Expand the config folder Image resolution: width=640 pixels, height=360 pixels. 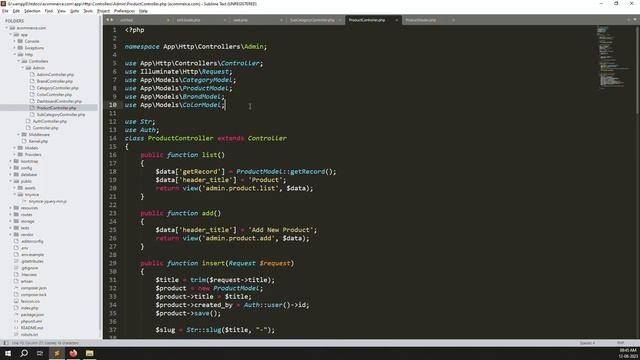[x=11, y=168]
